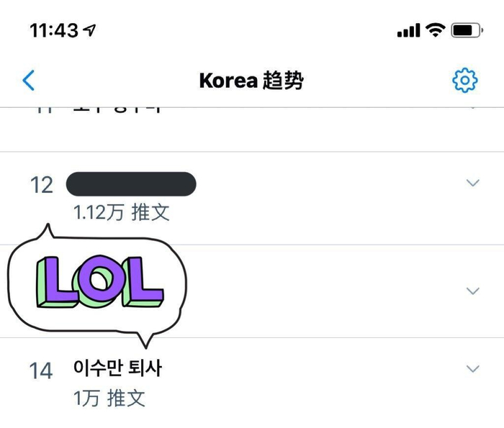Open chevron menu for trend 14
The width and height of the screenshot is (504, 428).
(x=472, y=368)
